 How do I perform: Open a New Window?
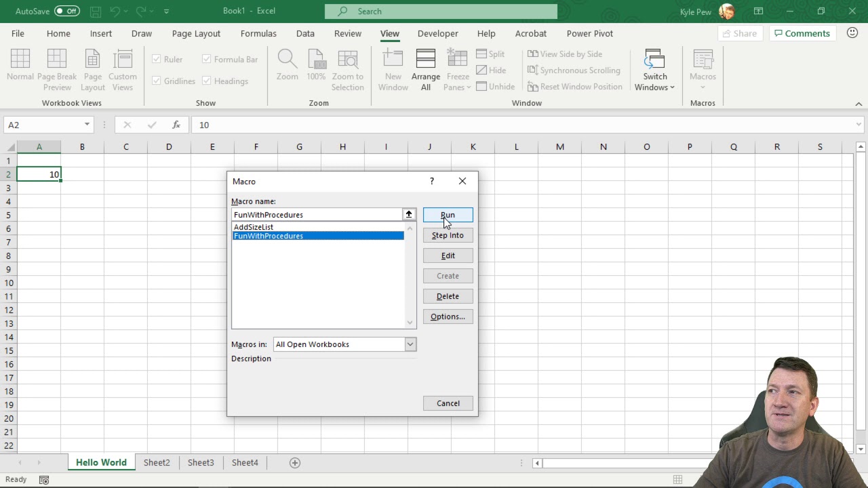[x=393, y=70]
